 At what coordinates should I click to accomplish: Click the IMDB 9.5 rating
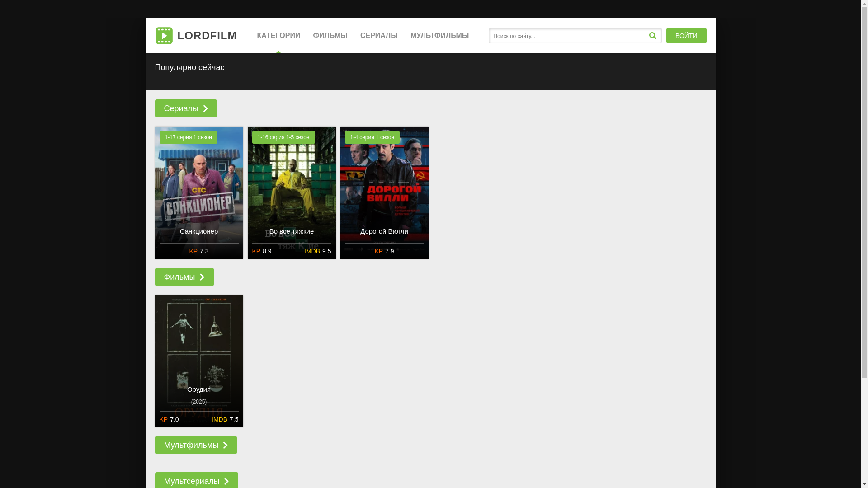(317, 251)
